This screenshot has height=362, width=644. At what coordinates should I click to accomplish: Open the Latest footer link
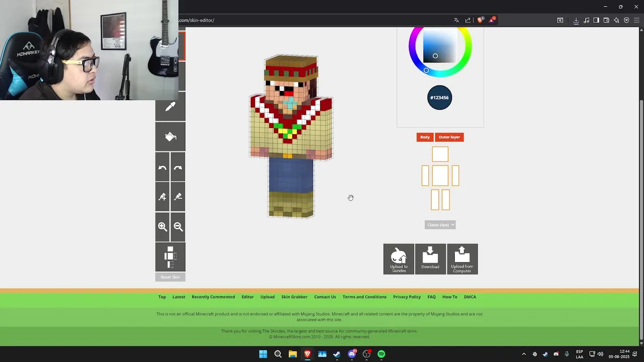point(179,297)
